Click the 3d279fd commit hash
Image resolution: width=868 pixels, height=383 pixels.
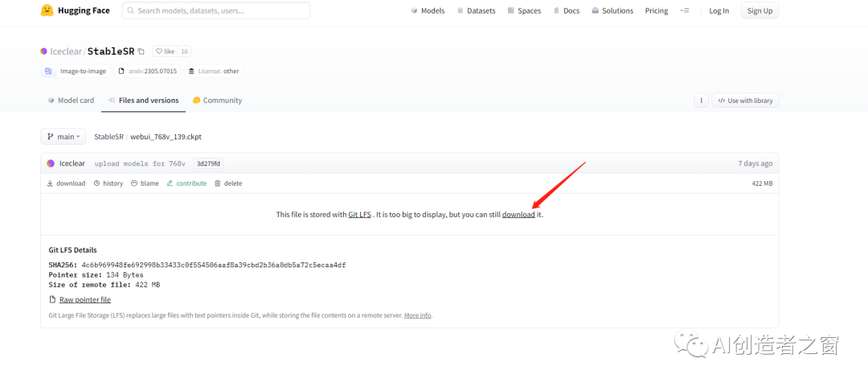(x=209, y=163)
